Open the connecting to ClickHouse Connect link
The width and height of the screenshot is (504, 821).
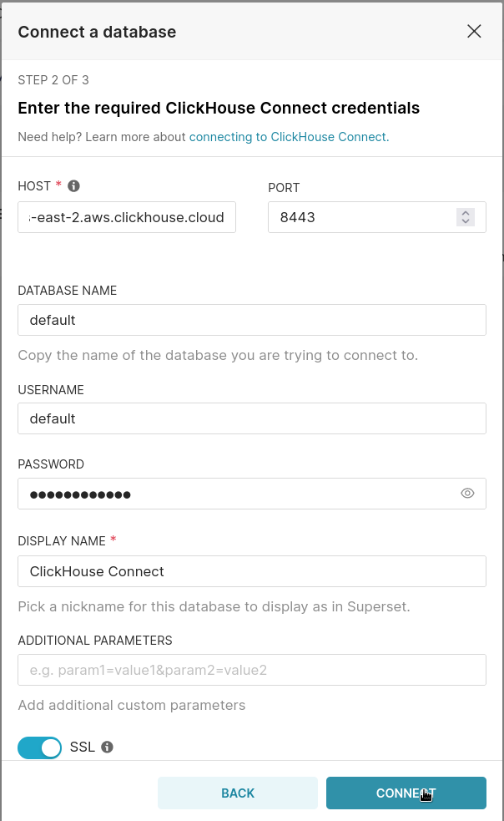288,136
